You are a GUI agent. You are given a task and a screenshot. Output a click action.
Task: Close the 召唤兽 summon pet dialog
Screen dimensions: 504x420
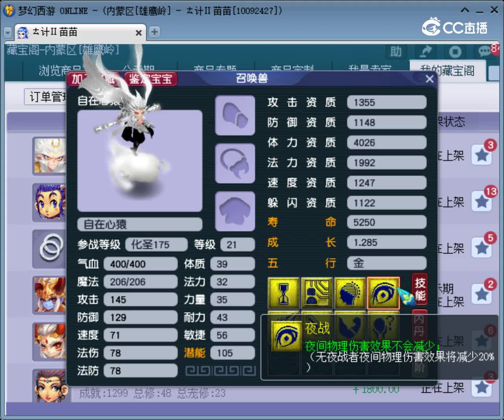430,79
